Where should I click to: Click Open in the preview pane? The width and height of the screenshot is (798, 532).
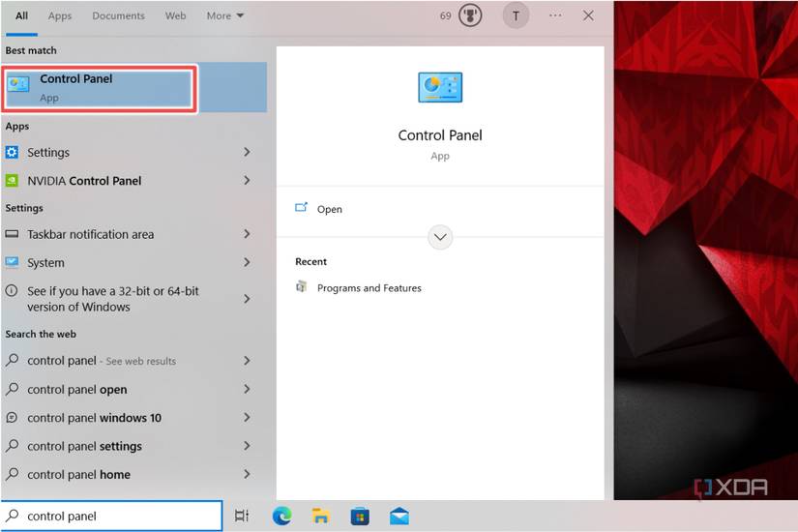[x=329, y=209]
